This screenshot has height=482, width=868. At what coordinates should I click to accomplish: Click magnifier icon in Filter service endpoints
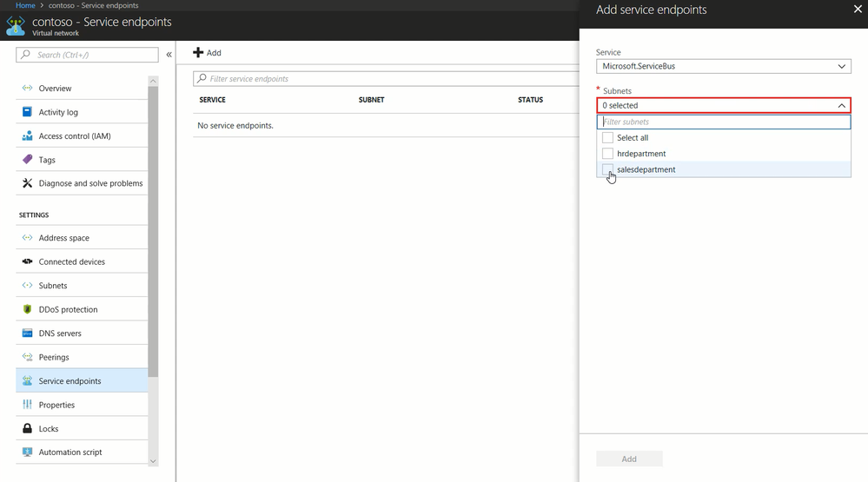(202, 78)
